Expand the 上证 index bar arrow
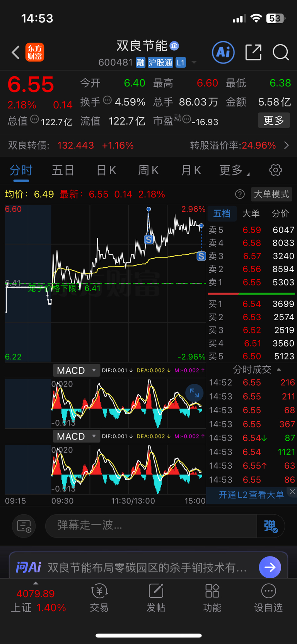The width and height of the screenshot is (297, 644). tap(36, 583)
